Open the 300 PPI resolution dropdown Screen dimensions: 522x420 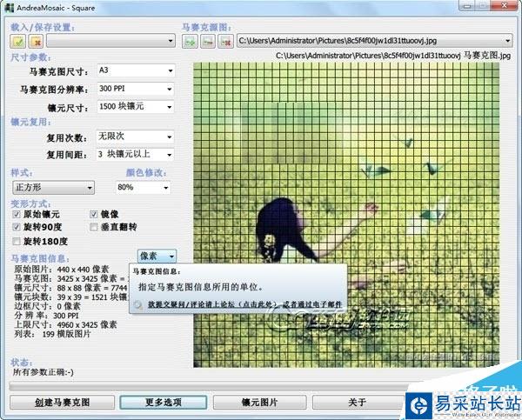click(136, 89)
